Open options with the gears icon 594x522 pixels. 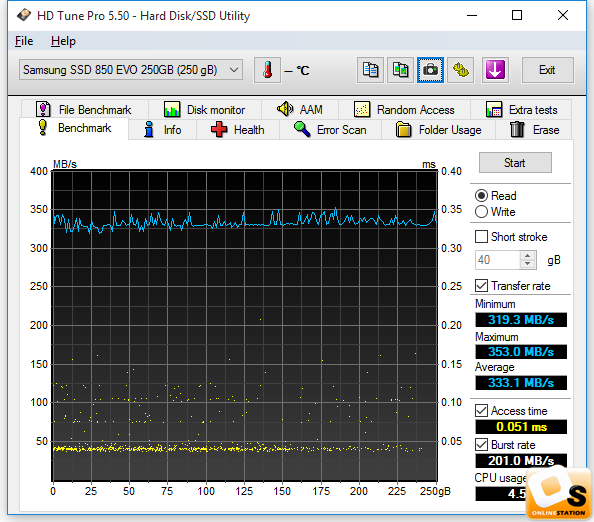460,70
